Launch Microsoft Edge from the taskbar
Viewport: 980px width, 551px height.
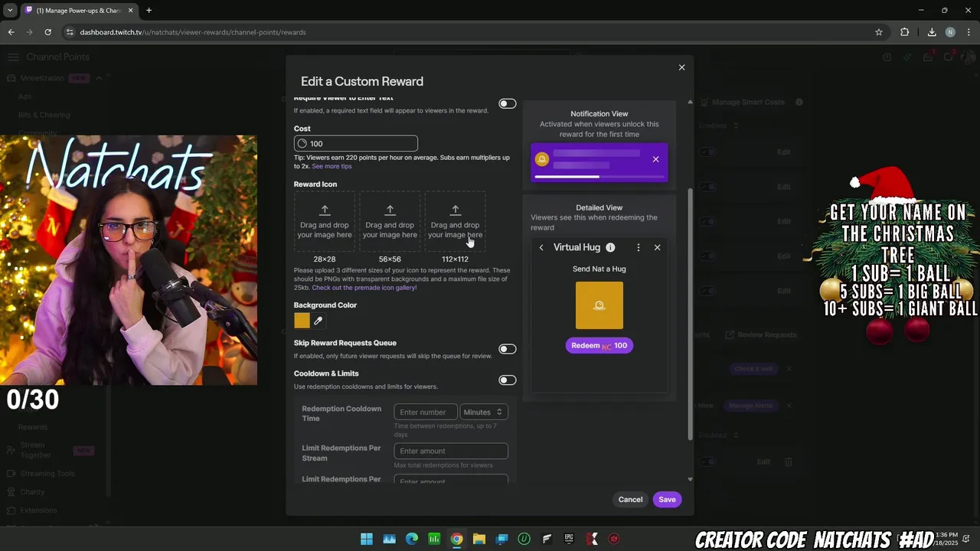click(x=412, y=539)
